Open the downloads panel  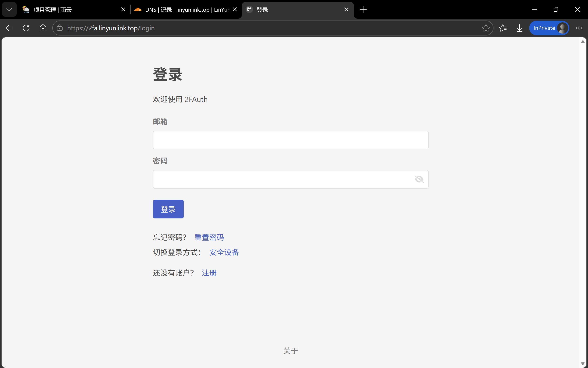point(519,28)
